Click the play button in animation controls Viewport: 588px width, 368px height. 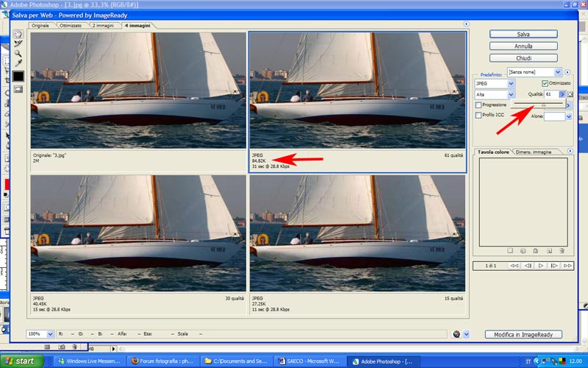tap(540, 265)
